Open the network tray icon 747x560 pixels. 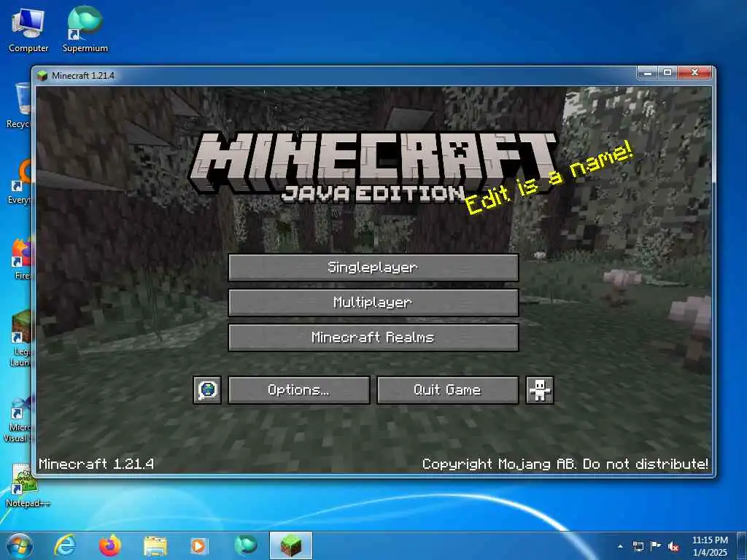[x=638, y=546]
